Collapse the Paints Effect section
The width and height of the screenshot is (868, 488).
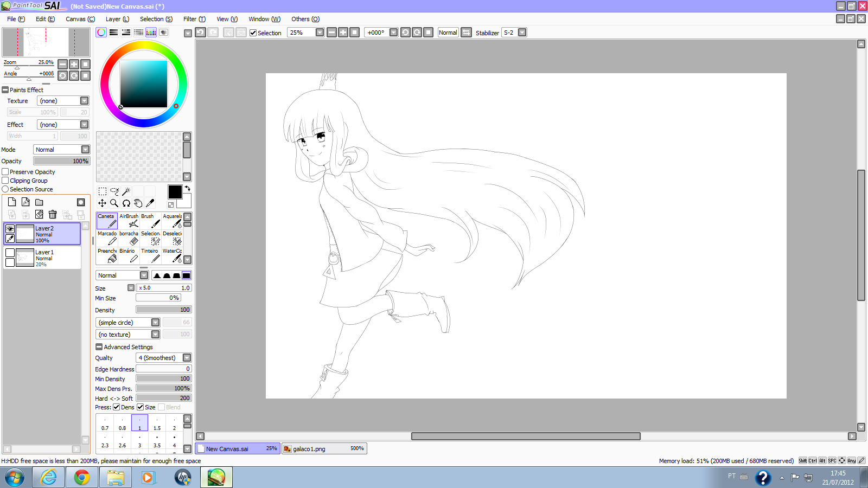5,90
